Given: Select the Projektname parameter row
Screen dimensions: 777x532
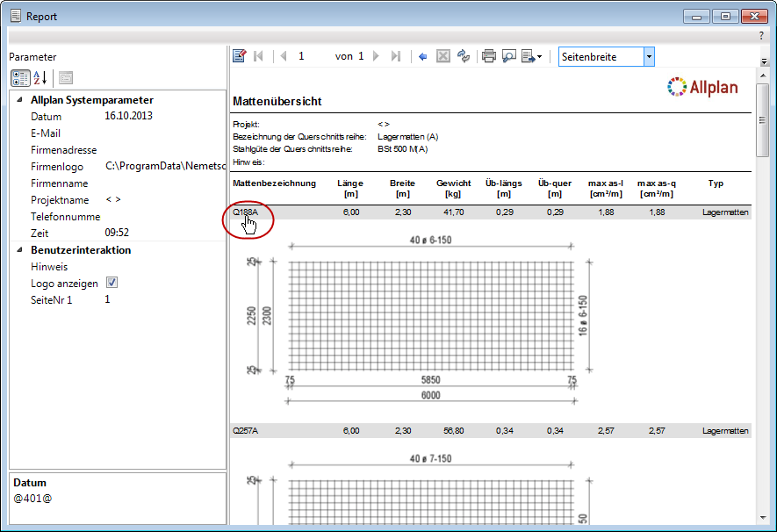Looking at the screenshot, I should click(118, 200).
